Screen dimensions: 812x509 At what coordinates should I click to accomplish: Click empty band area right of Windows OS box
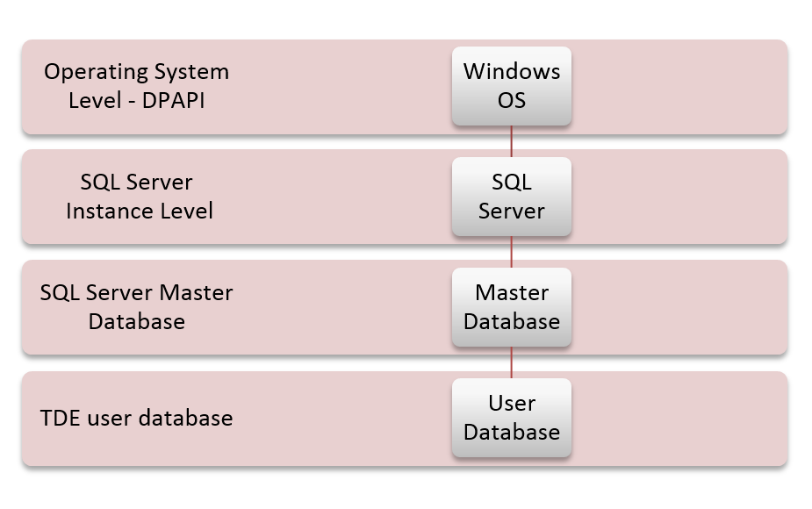click(676, 86)
